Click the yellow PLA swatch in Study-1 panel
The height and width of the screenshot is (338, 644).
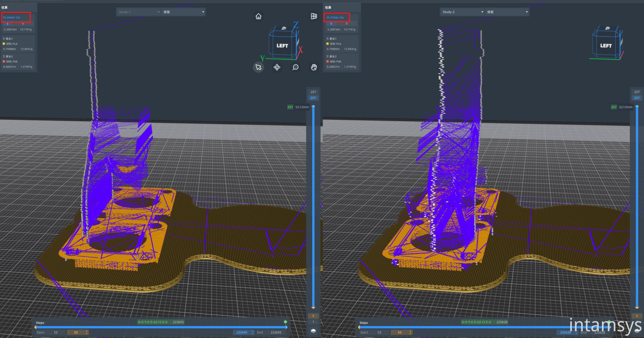[4, 44]
